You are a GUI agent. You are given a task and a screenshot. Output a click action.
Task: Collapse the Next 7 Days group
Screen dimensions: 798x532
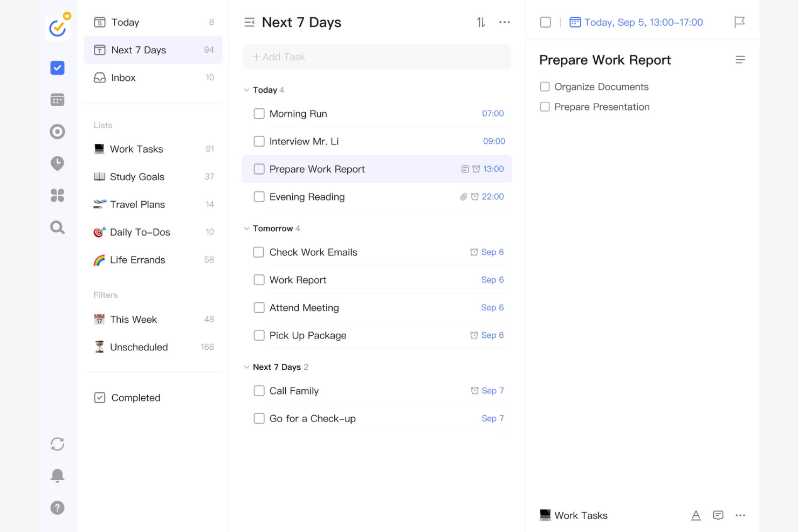click(246, 367)
